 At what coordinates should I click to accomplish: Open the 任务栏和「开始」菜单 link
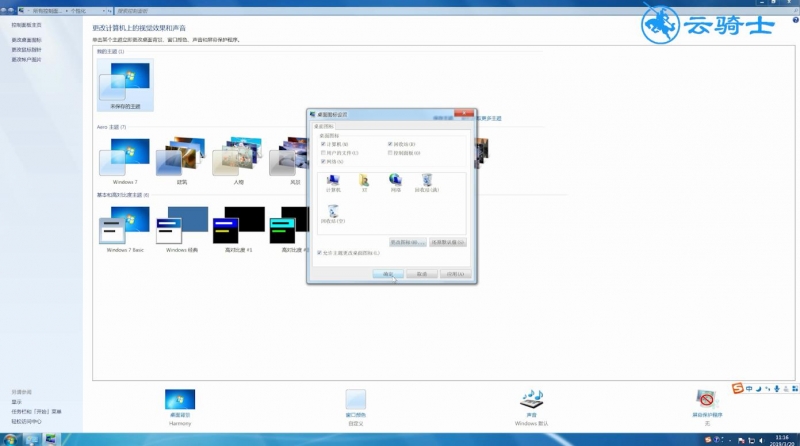(x=36, y=411)
